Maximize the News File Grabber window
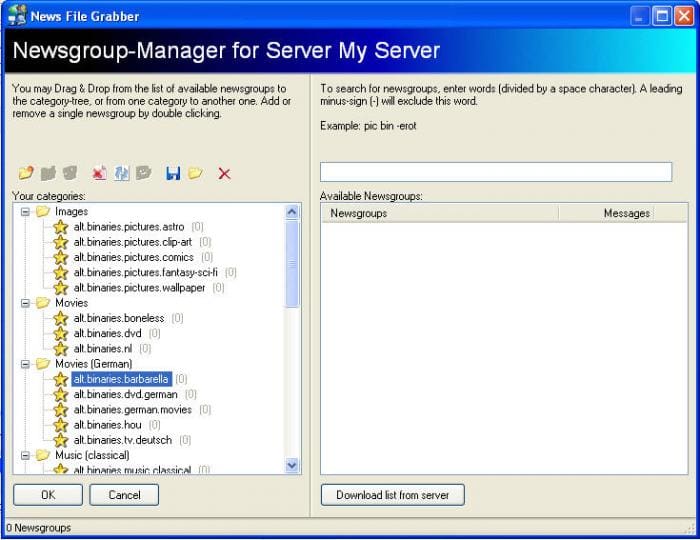This screenshot has width=700, height=540. 662,16
